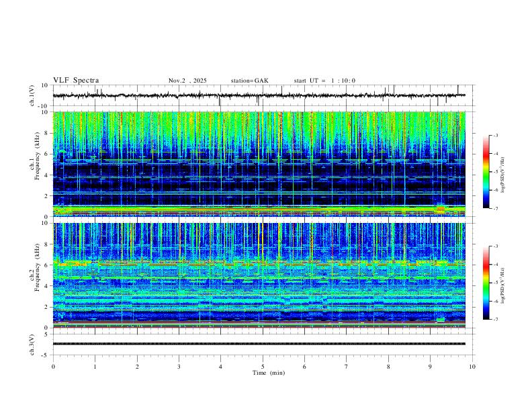This screenshot has width=532, height=411.
Task: Click the '-3' label on upper colorbar
Action: click(x=495, y=135)
